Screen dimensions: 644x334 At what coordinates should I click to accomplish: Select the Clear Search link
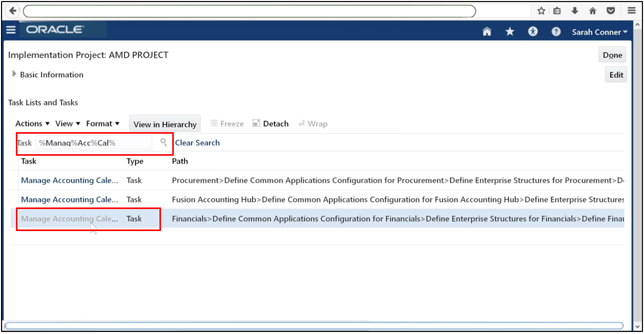point(197,142)
